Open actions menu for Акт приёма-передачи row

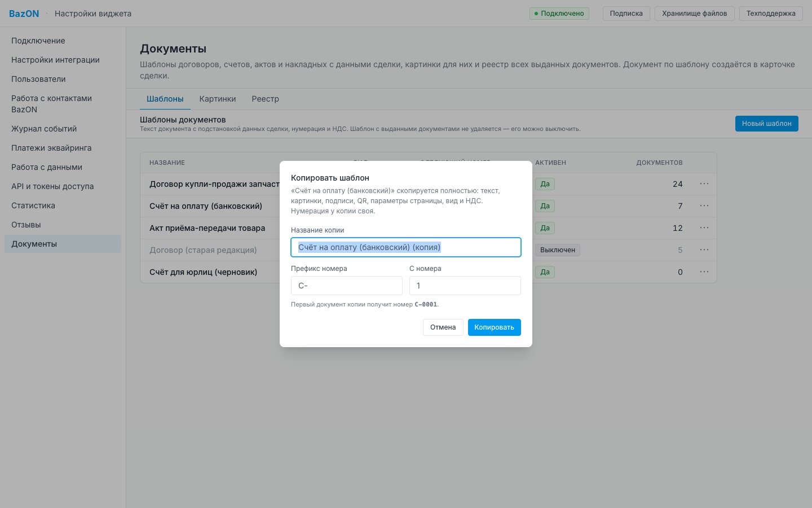[x=704, y=228]
